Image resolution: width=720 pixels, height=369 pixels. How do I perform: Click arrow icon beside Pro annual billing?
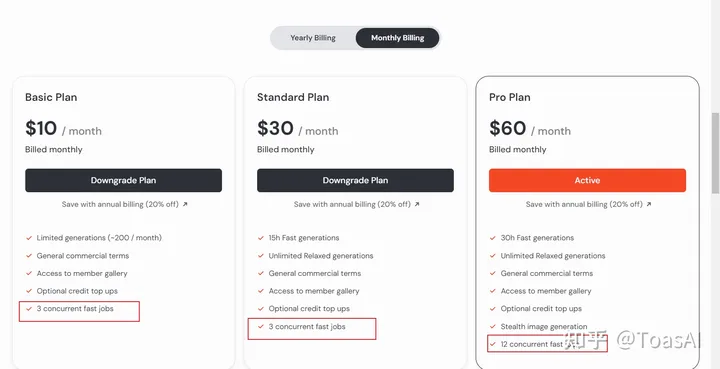click(x=649, y=204)
